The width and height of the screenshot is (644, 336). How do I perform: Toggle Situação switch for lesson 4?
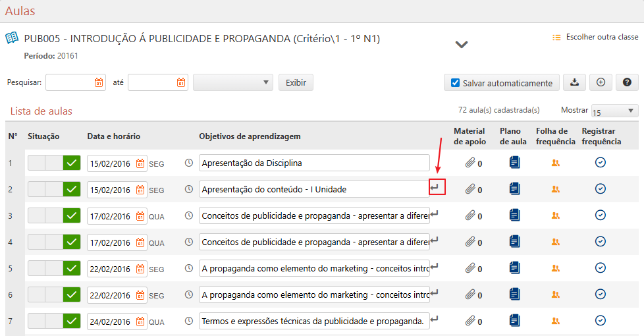[x=54, y=242]
